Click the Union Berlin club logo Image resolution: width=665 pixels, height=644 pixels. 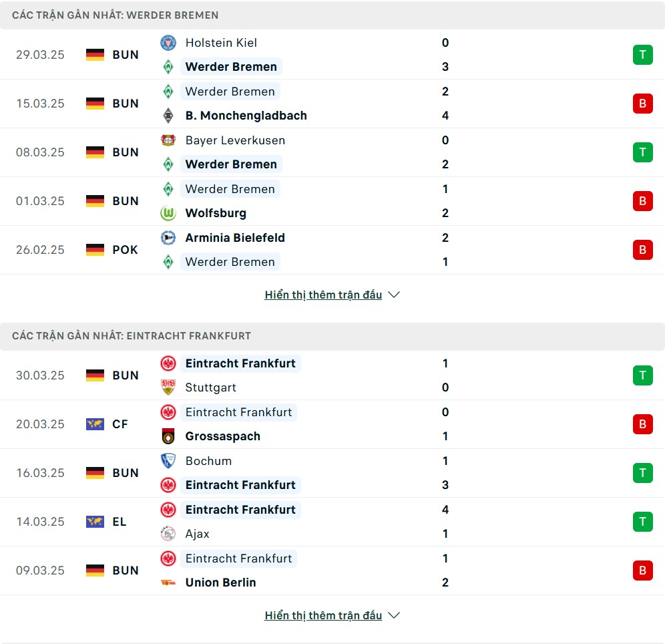click(x=168, y=583)
